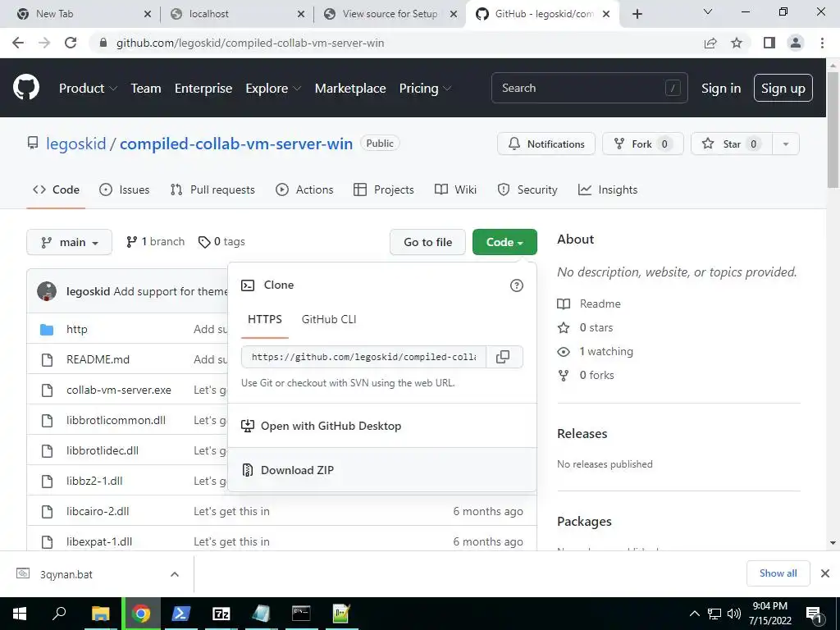Click the Go to file button
840x630 pixels.
427,242
